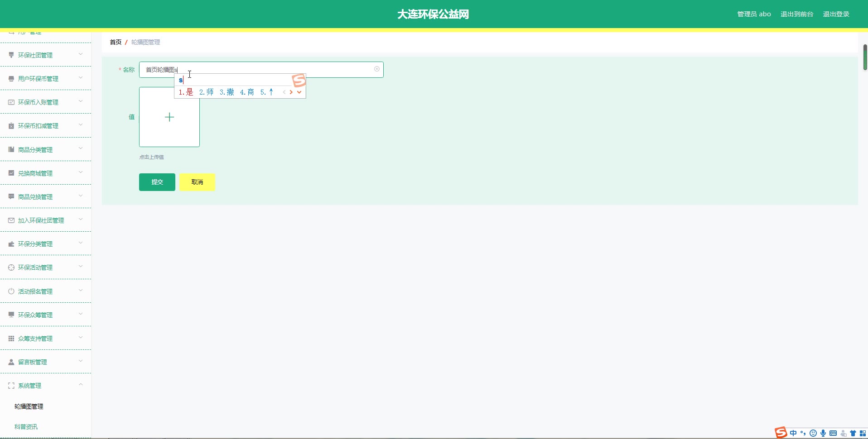The width and height of the screenshot is (868, 439).
Task: Click the 众筹支持管理 grid icon
Action: [11, 338]
